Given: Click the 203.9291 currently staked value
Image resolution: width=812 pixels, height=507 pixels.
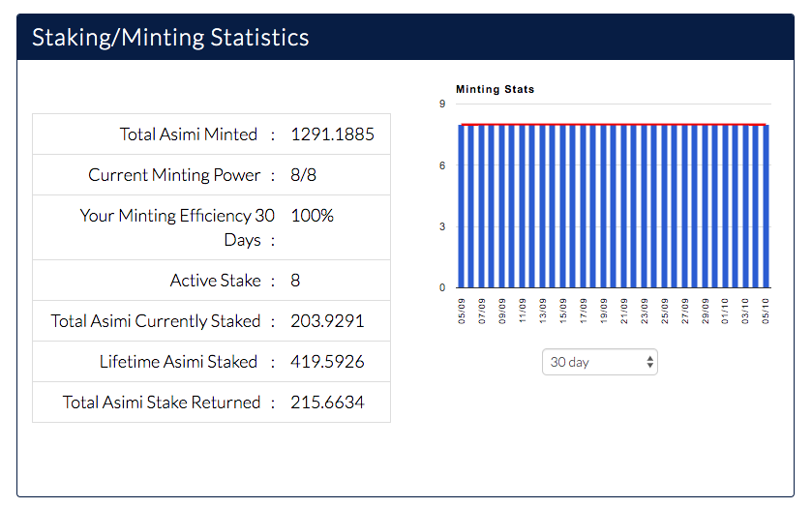Looking at the screenshot, I should coord(327,321).
